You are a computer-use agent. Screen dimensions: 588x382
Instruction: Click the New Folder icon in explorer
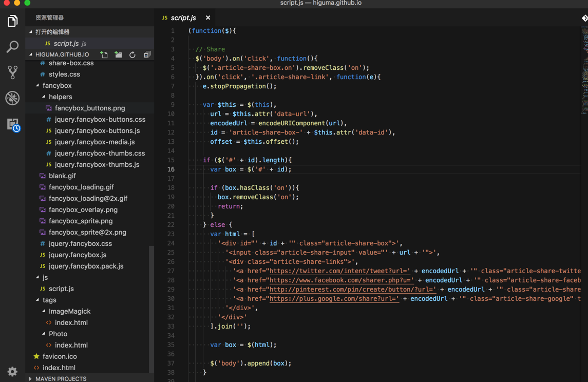119,54
